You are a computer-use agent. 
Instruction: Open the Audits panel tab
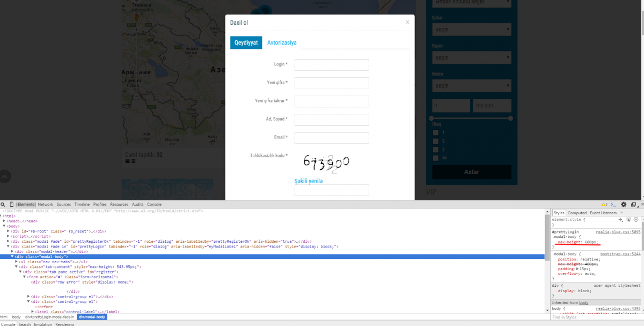137,205
